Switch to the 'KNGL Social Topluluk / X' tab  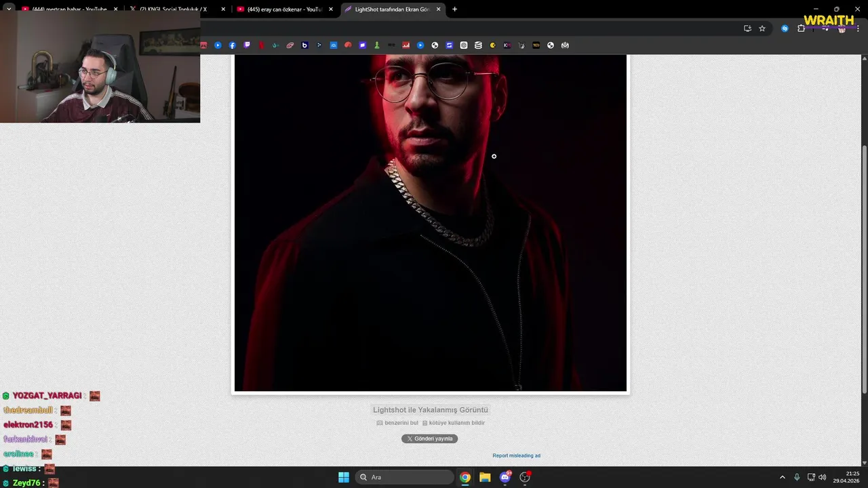tap(178, 9)
